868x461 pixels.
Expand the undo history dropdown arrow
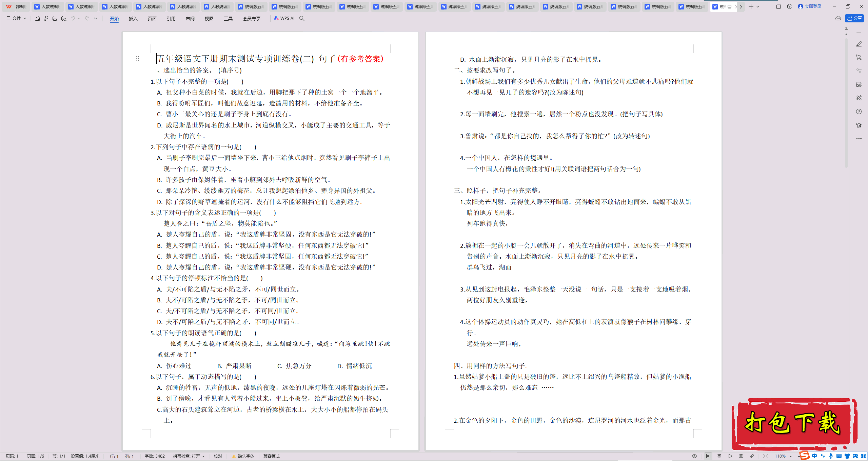79,18
